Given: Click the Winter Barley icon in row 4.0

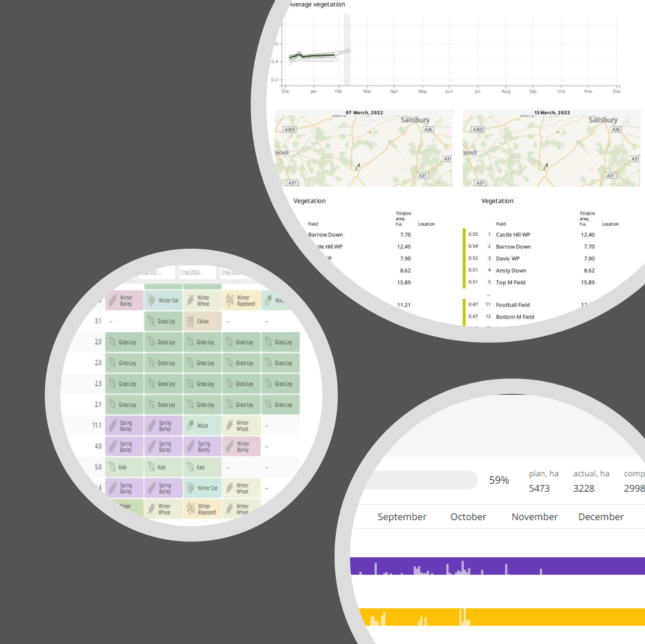Looking at the screenshot, I should point(230,446).
